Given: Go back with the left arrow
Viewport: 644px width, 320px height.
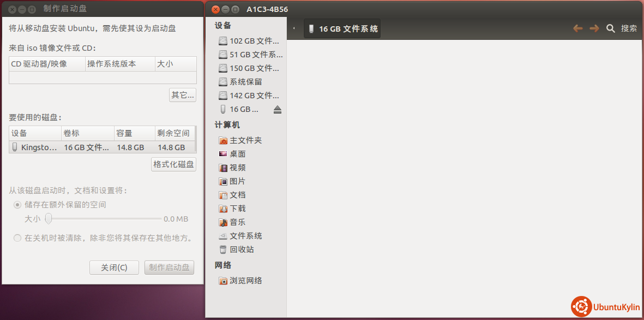Looking at the screenshot, I should click(577, 28).
